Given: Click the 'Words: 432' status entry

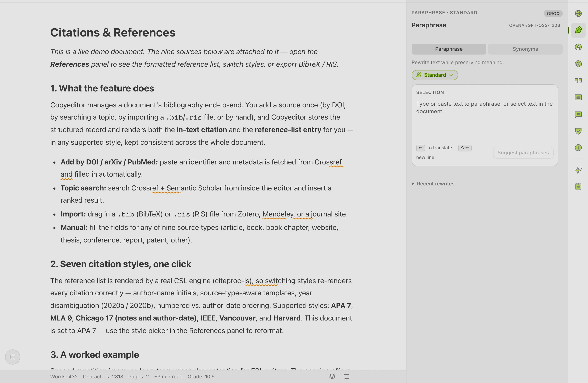Looking at the screenshot, I should pyautogui.click(x=64, y=376).
